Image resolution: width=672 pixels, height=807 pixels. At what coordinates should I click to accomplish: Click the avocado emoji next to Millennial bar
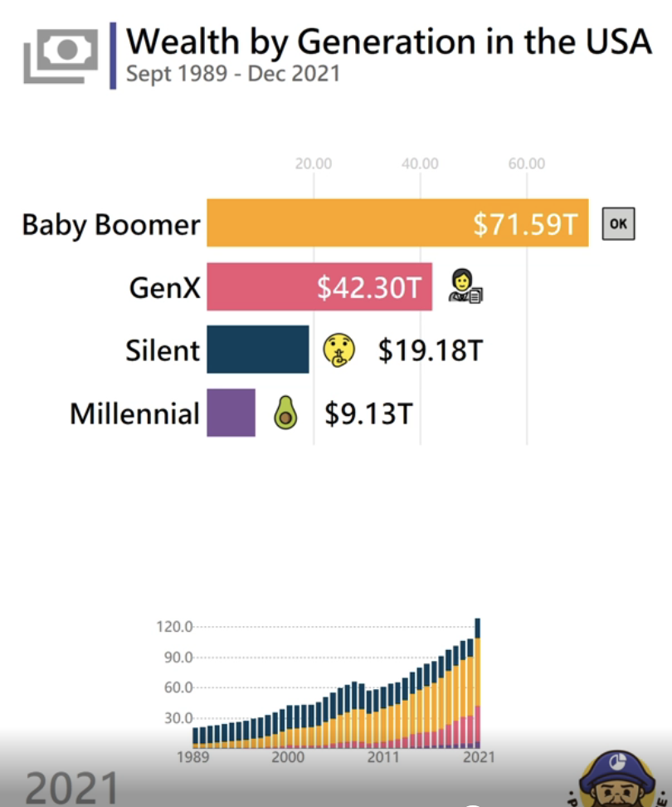point(285,413)
